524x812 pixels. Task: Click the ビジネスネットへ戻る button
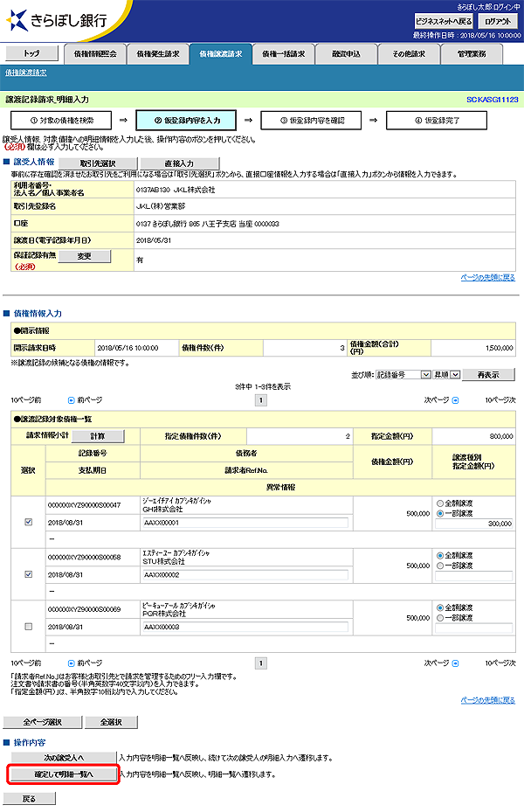coord(444,21)
